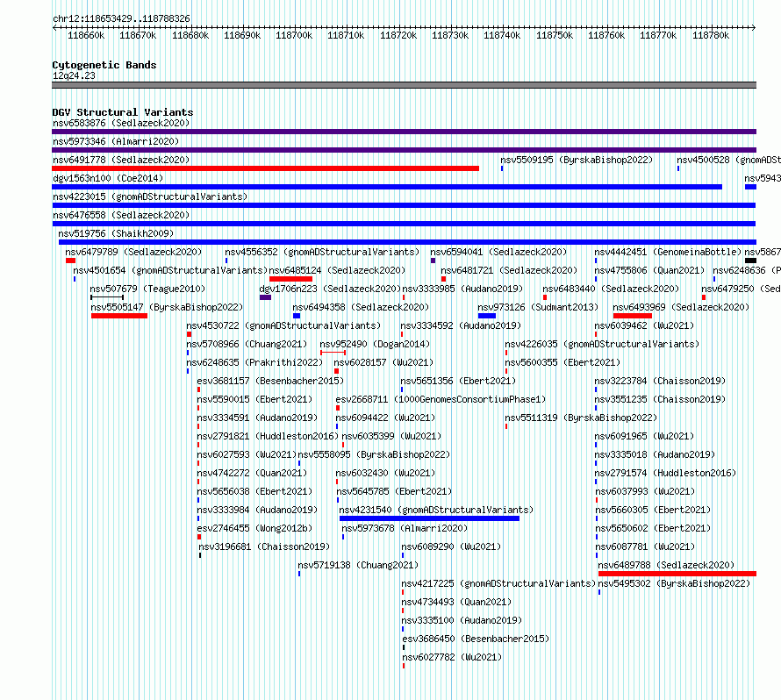Select the purple dgv1706n223 variant bar
The height and width of the screenshot is (700, 781).
click(x=266, y=297)
